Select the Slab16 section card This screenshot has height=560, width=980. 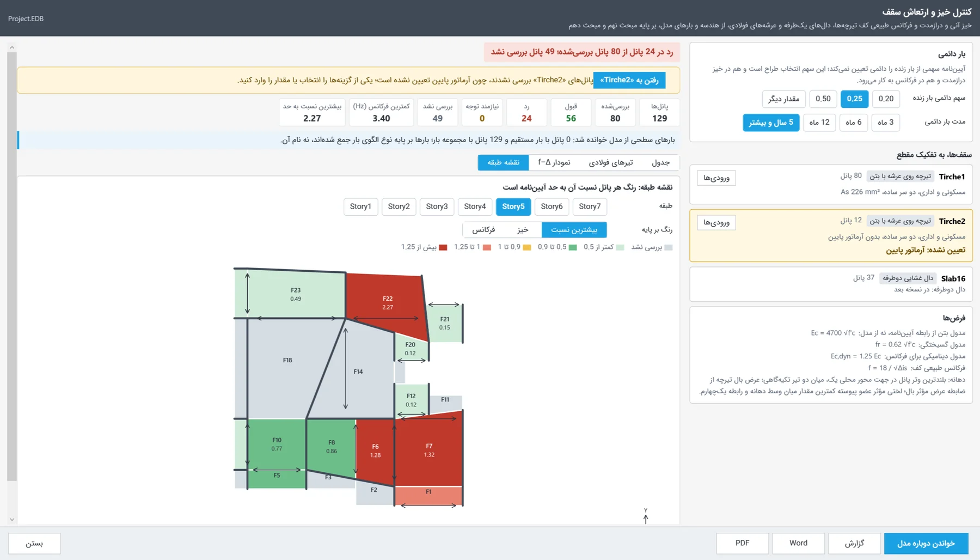point(831,284)
